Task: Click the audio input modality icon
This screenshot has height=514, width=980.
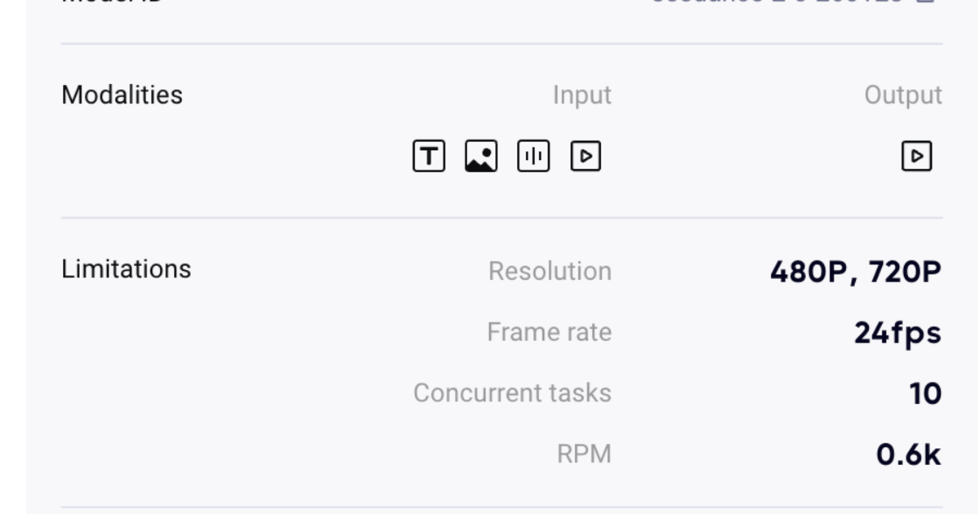Action: tap(533, 156)
